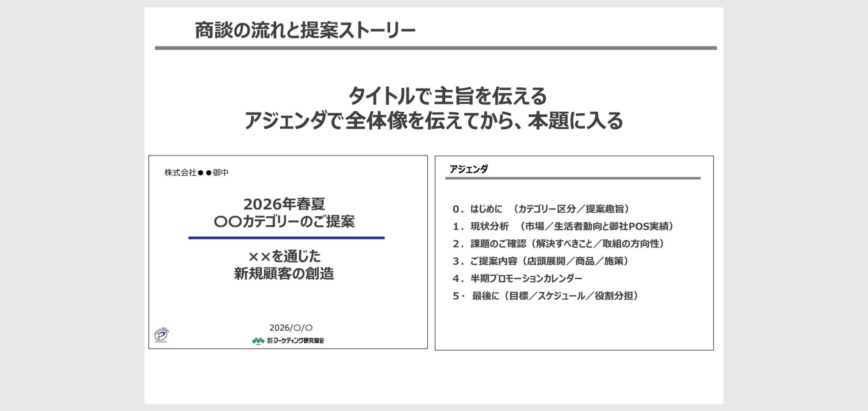The image size is (868, 411).
Task: Select the アジェンダで全体像を伝えてから line
Action: point(433,121)
